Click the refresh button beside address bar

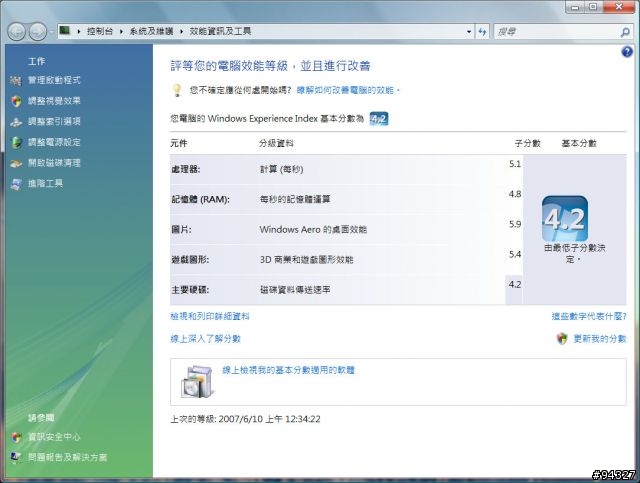point(482,31)
